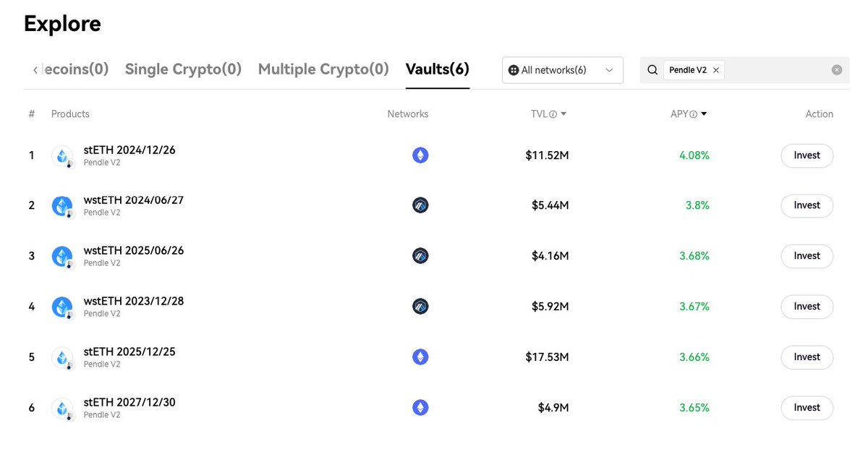Viewport: 868px width, 452px height.
Task: Open the wstETH 2023/12/28 product name
Action: pyautogui.click(x=134, y=302)
